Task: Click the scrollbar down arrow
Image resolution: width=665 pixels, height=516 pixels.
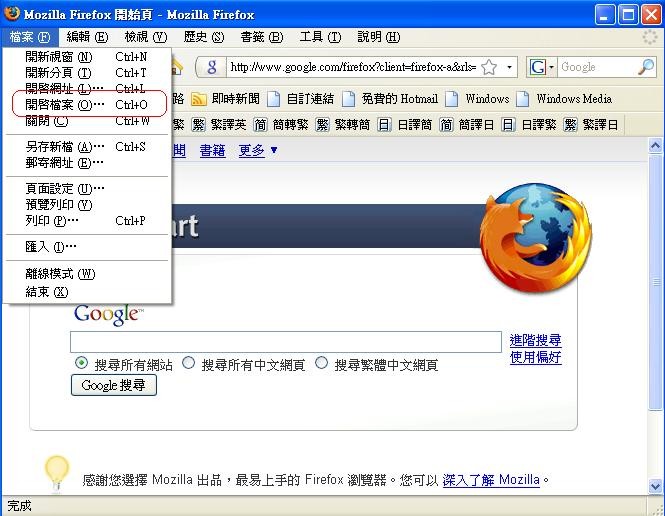Action: (x=656, y=486)
